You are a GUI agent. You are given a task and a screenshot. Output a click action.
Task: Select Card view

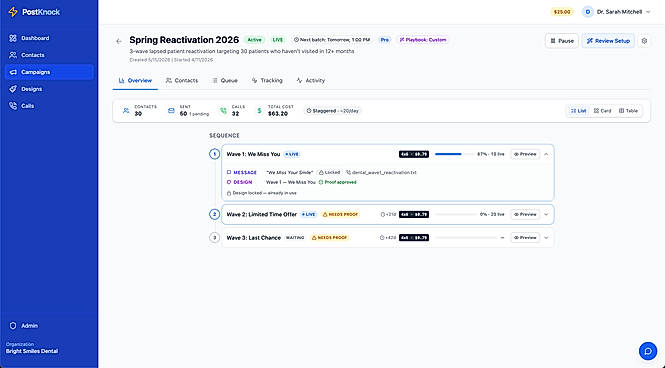point(602,111)
